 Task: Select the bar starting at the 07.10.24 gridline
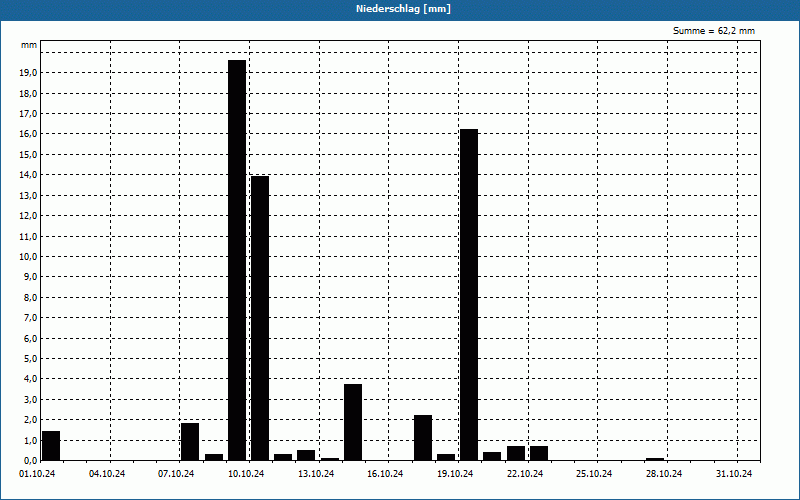190,442
